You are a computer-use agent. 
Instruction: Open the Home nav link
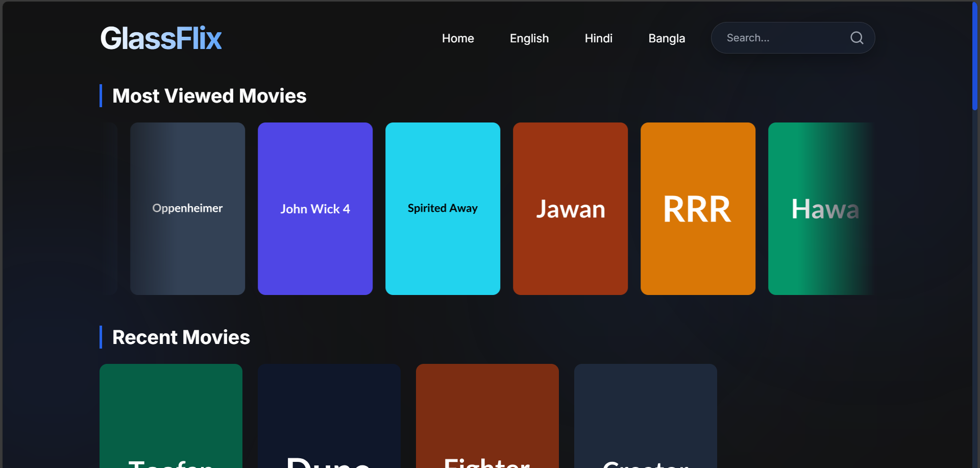pyautogui.click(x=458, y=38)
